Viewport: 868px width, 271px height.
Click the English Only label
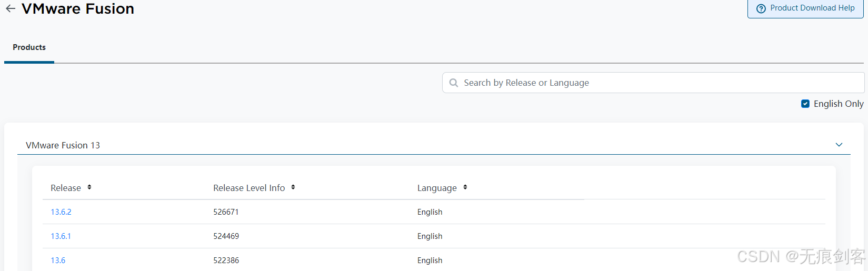pos(839,104)
